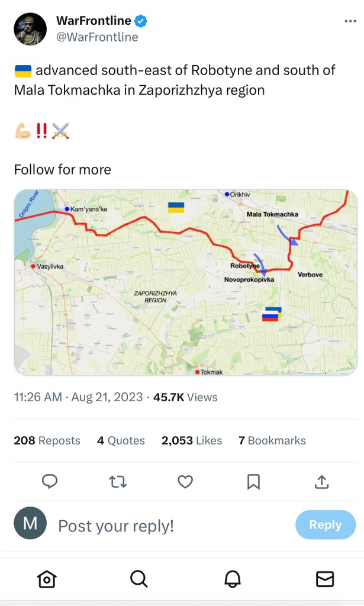
Task: Go to Home in bottom navigation
Action: coord(47,579)
